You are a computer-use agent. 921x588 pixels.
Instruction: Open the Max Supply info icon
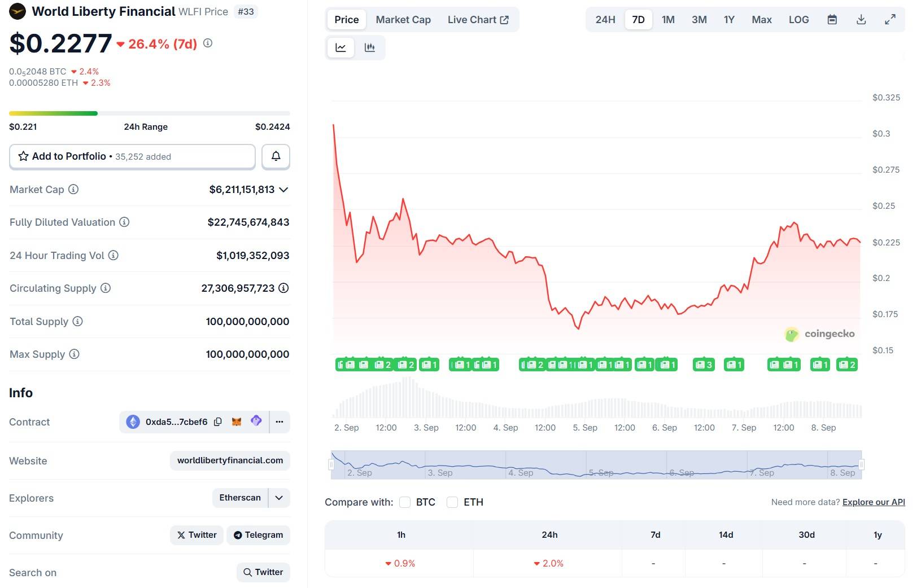coord(75,354)
